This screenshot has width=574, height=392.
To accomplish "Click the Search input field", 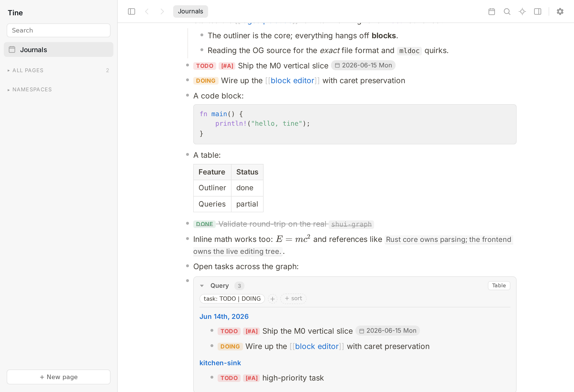I will point(59,30).
